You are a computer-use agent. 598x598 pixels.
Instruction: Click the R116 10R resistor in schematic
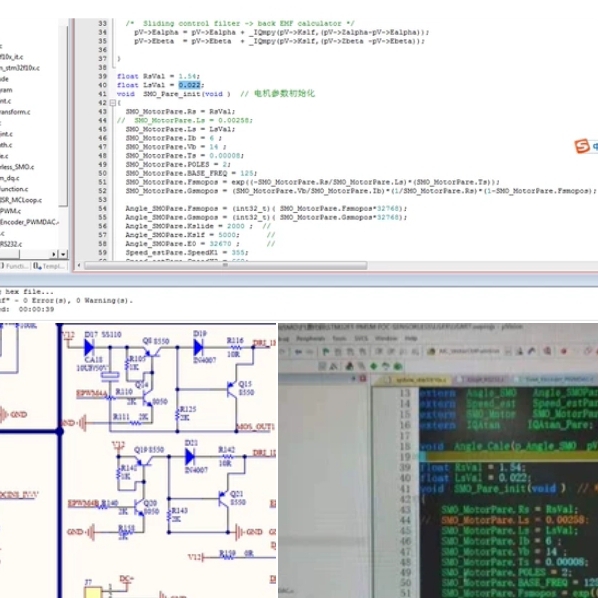tap(235, 347)
